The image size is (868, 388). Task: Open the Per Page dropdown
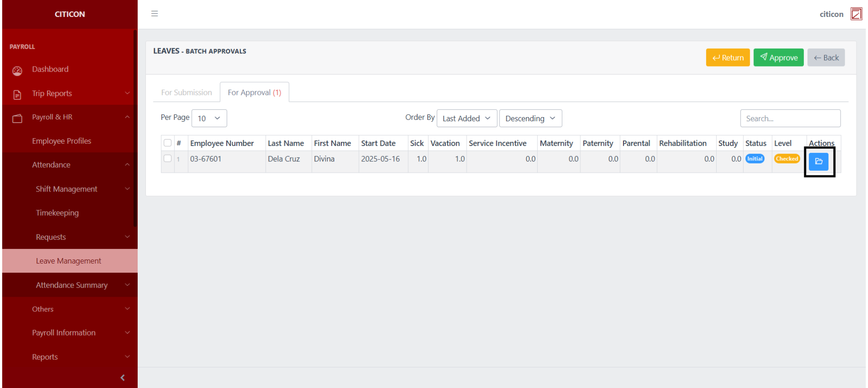coord(209,118)
